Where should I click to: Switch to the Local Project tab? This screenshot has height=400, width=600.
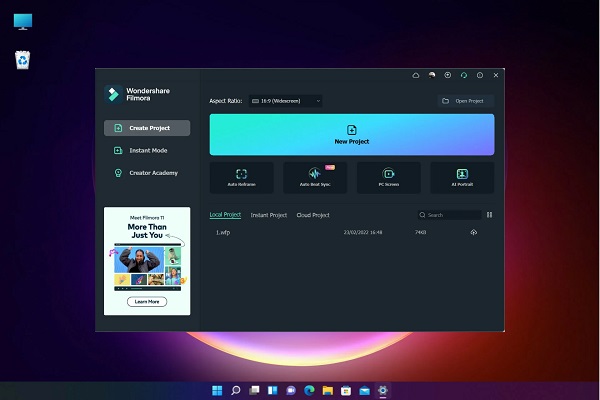pos(225,215)
